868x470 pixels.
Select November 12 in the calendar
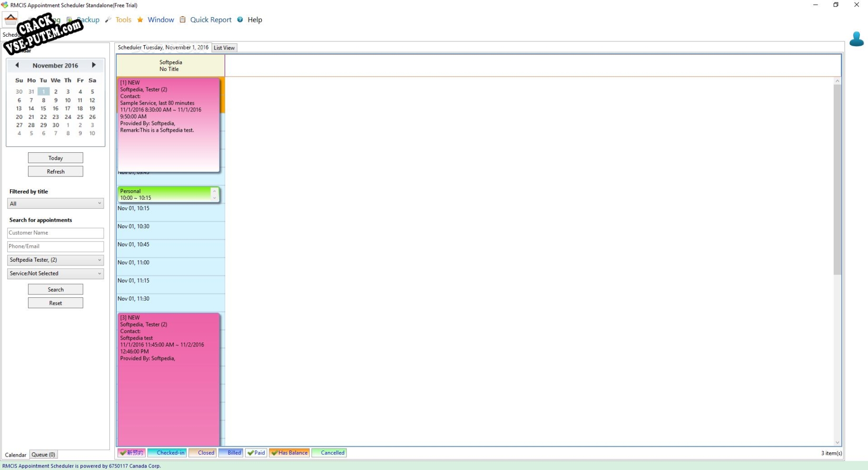click(92, 100)
